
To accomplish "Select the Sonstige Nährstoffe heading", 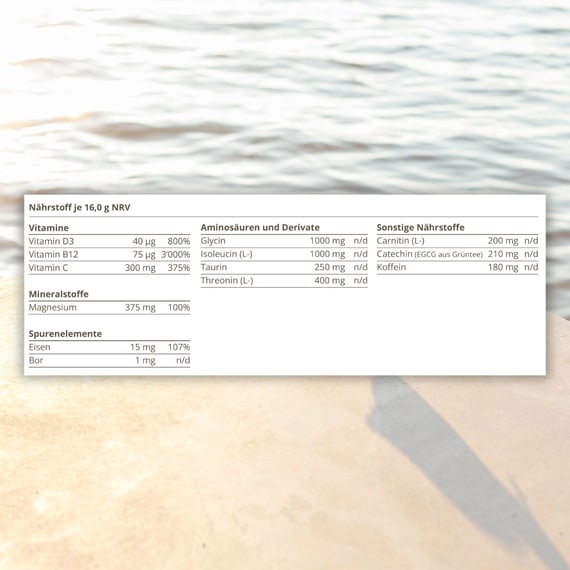I will 421,228.
